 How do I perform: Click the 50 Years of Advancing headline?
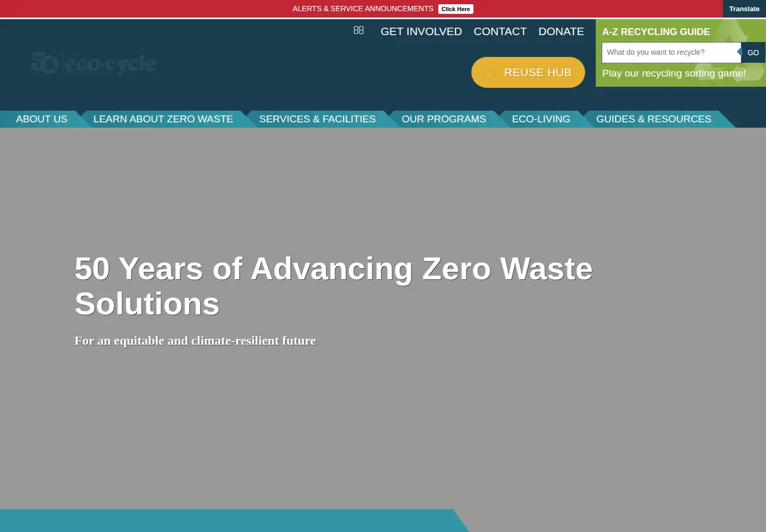tap(334, 286)
